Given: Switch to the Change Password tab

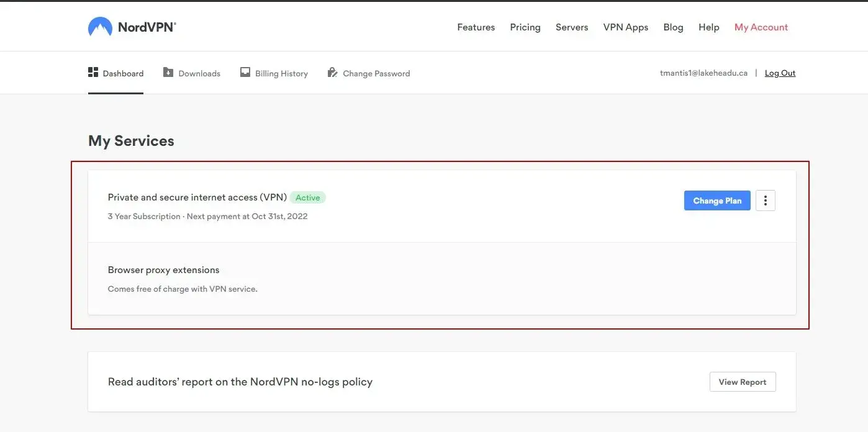Looking at the screenshot, I should pyautogui.click(x=369, y=73).
